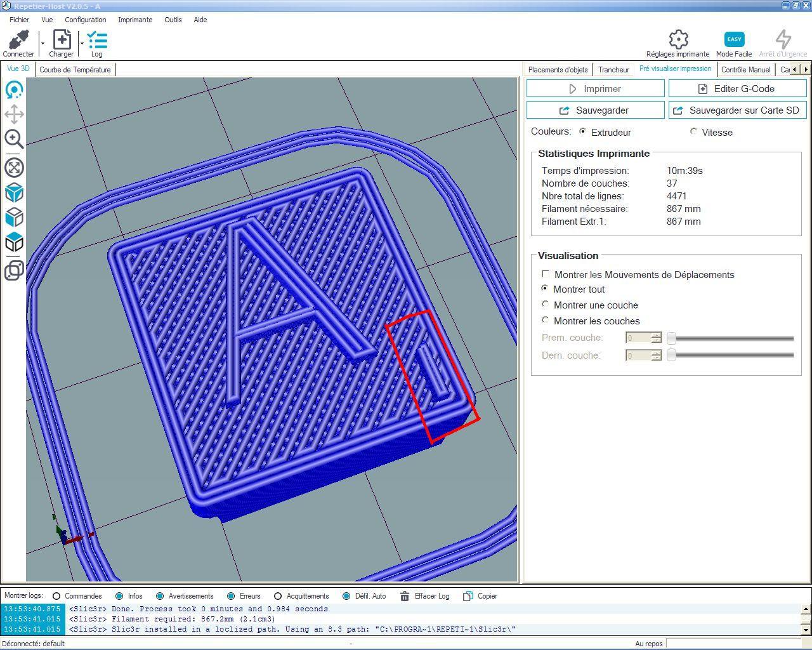
Task: Expand the Charger dropdown arrow
Action: 82,43
